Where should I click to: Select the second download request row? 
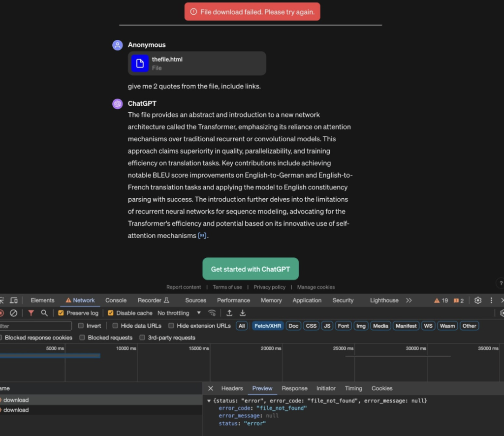click(x=101, y=410)
